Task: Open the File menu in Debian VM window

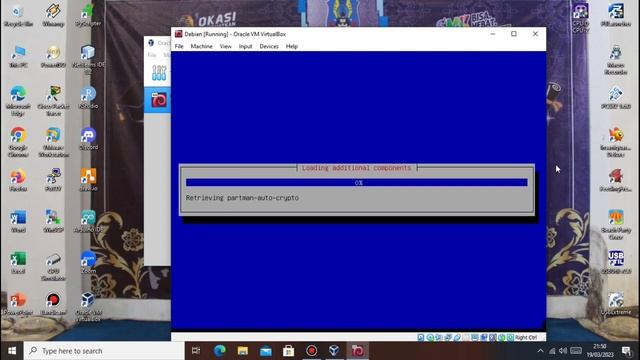Action: (179, 47)
